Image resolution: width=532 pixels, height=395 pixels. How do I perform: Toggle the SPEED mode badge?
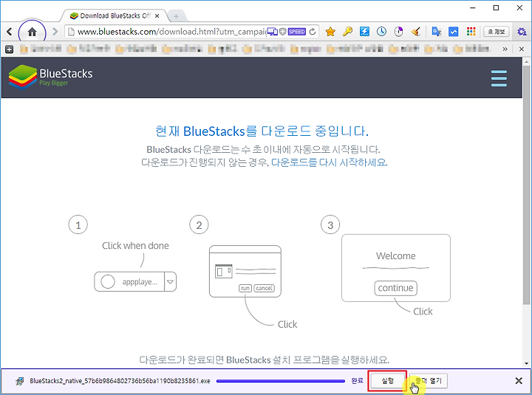click(297, 32)
